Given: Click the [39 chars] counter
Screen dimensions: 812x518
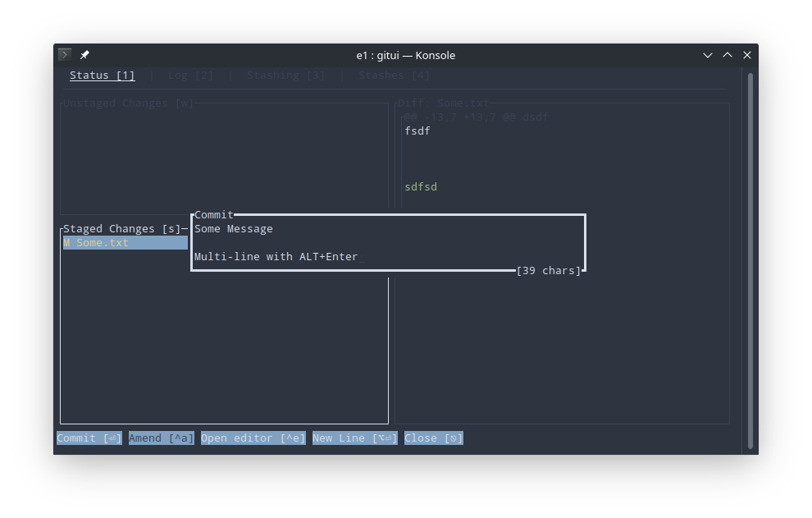Looking at the screenshot, I should point(549,271).
